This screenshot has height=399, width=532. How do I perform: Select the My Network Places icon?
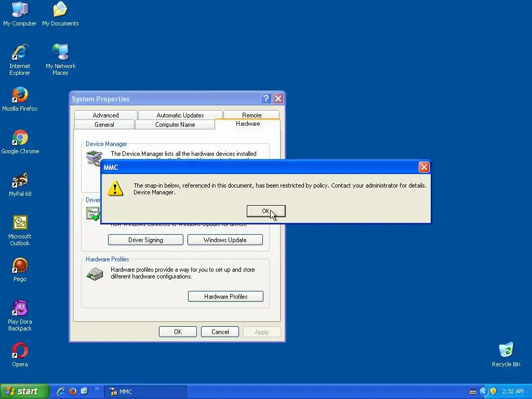pos(60,60)
